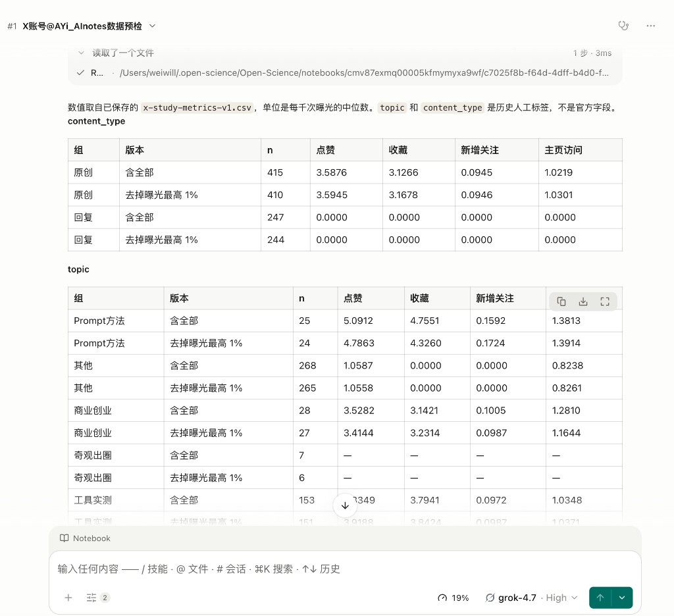Send the message with up-arrow button
This screenshot has width=674, height=616.
tap(600, 598)
